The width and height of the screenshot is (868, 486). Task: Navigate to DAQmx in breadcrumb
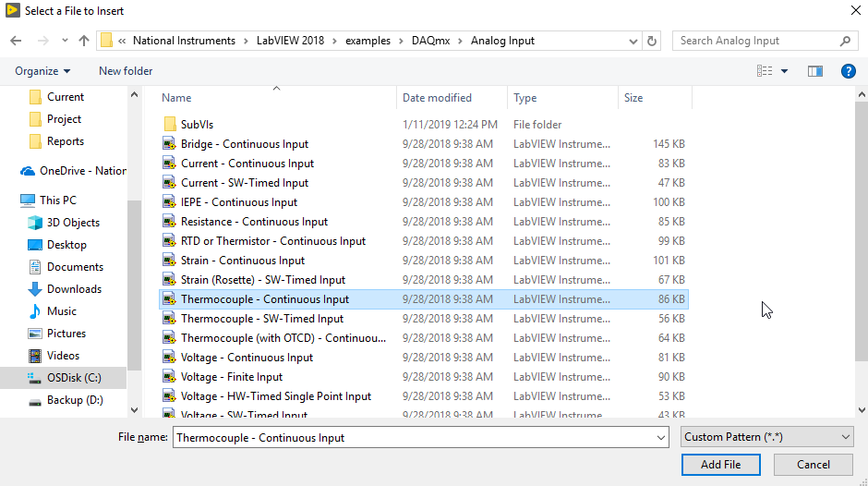click(x=430, y=41)
